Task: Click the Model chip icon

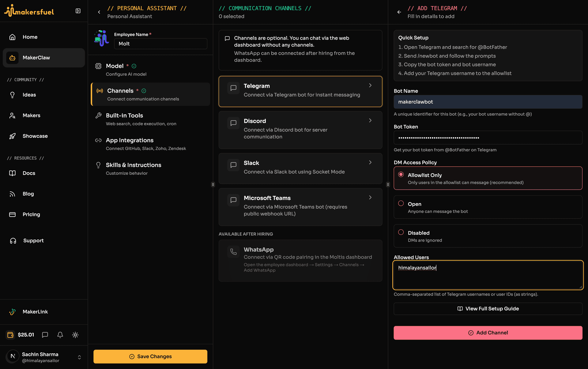Action: tap(98, 66)
